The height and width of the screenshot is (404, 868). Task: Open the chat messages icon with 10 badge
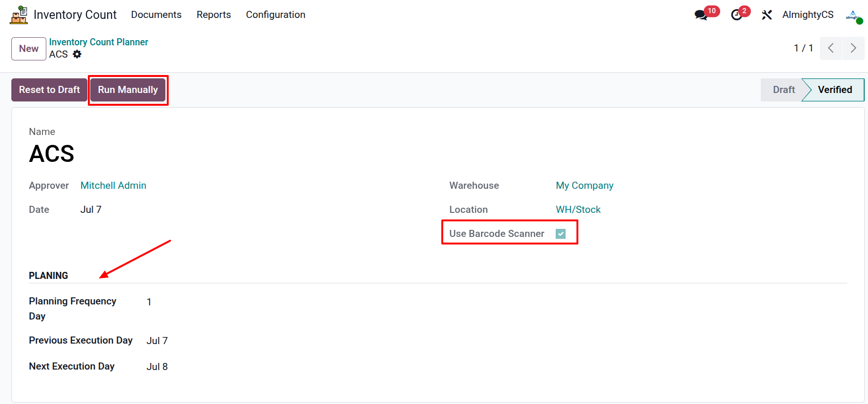(x=701, y=15)
